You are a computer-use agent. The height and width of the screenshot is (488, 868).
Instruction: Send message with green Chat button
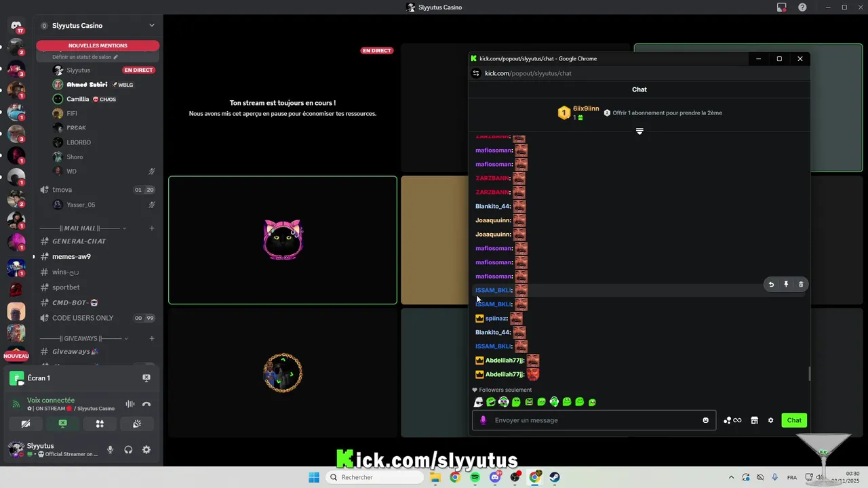click(794, 420)
